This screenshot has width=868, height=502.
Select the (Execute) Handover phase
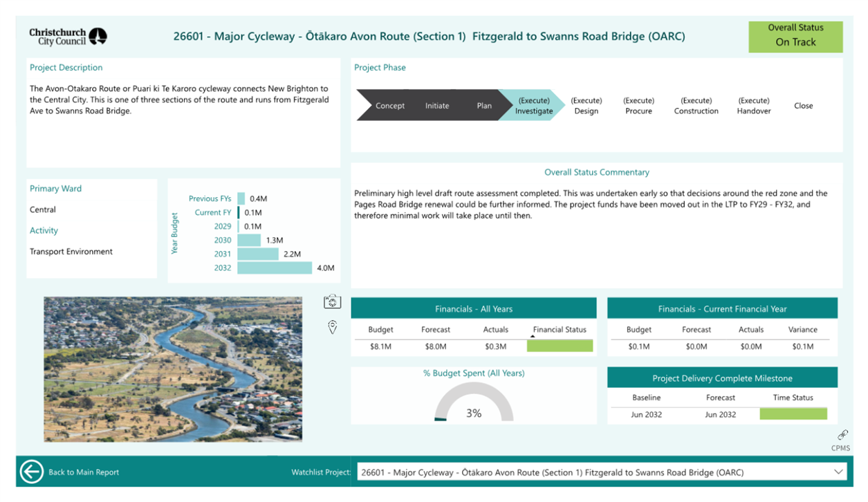tap(754, 106)
